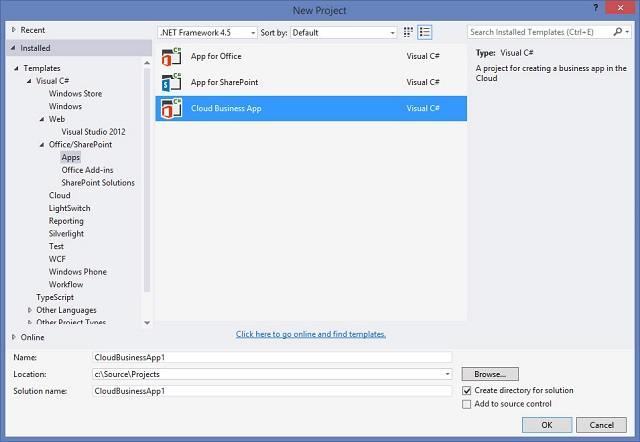Select Office Add-ins category
The width and height of the screenshot is (640, 442).
point(87,170)
